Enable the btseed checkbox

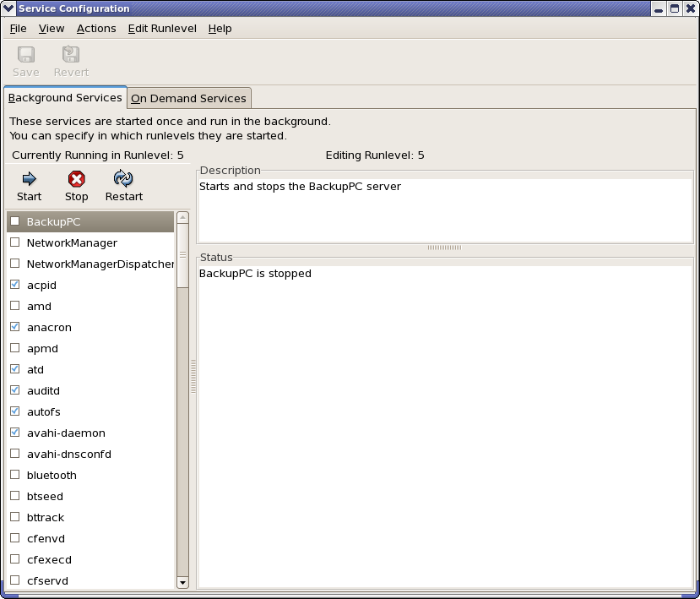point(14,495)
